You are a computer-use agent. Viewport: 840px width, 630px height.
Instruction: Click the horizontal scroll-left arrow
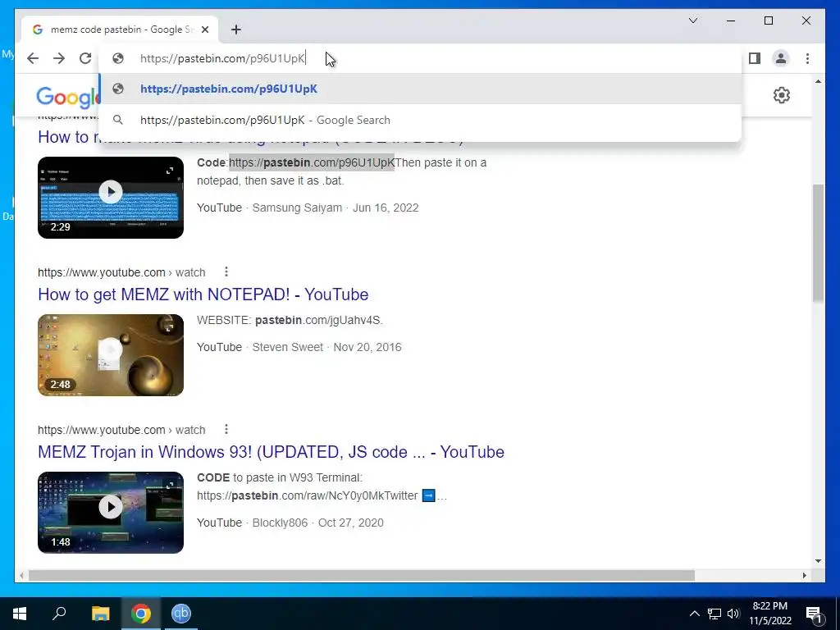[x=21, y=575]
